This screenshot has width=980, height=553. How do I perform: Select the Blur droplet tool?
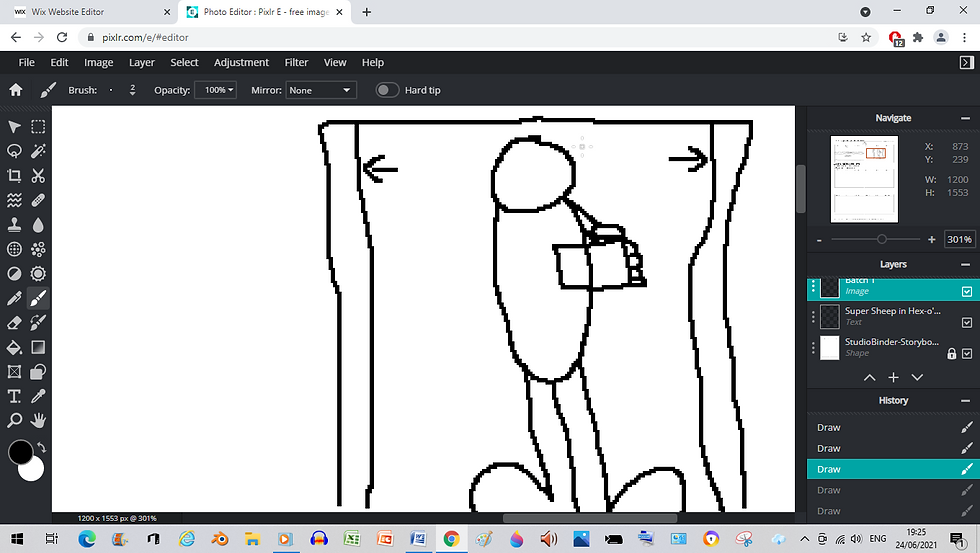[x=38, y=225]
